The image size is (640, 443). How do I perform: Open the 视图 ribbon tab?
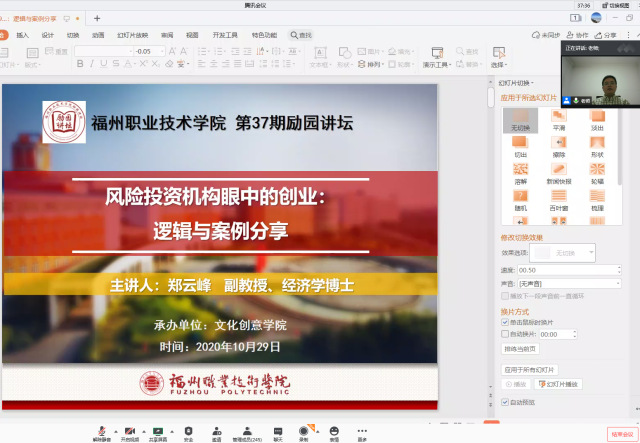click(x=191, y=35)
